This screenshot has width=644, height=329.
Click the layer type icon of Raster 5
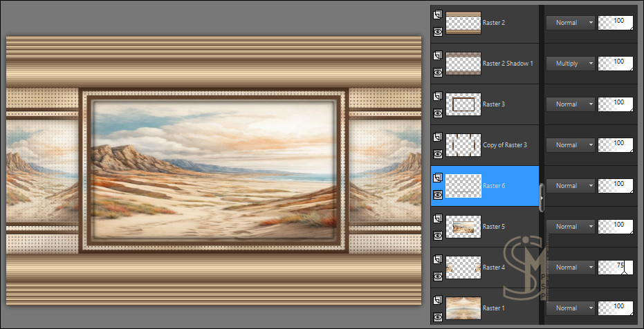click(436, 218)
